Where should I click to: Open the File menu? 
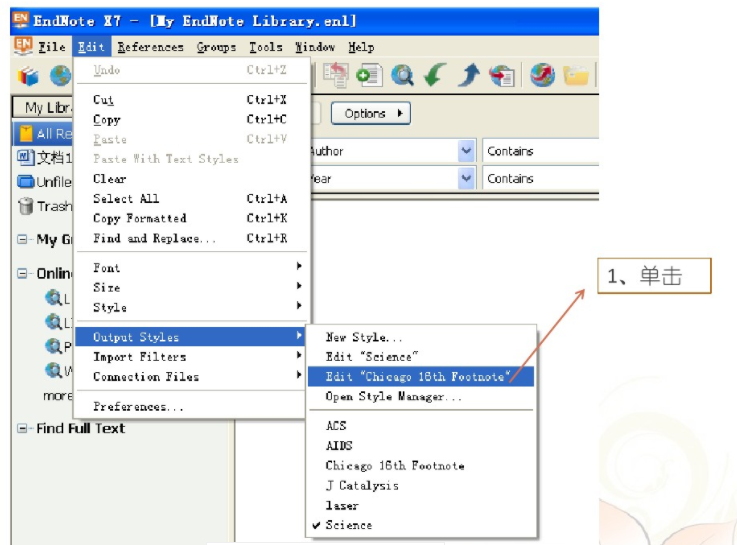(x=52, y=47)
